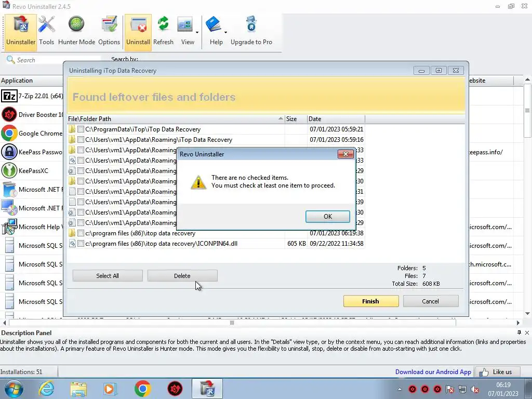This screenshot has height=399, width=532.
Task: Expand the View dropdown arrow
Action: pos(197,33)
